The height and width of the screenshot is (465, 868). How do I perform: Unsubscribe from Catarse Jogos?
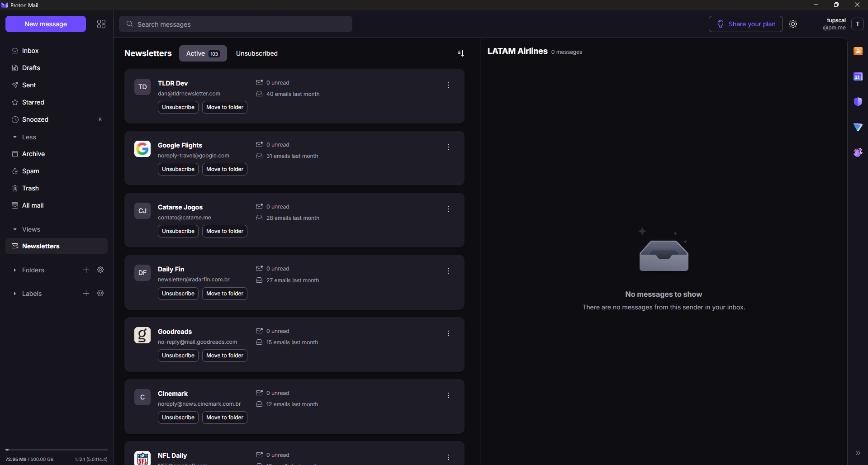pos(178,231)
